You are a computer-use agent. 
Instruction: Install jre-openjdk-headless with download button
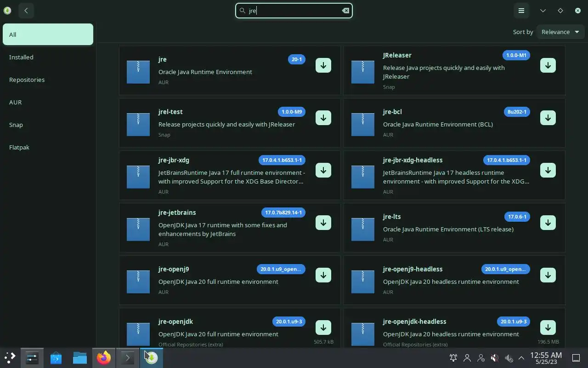pyautogui.click(x=548, y=328)
